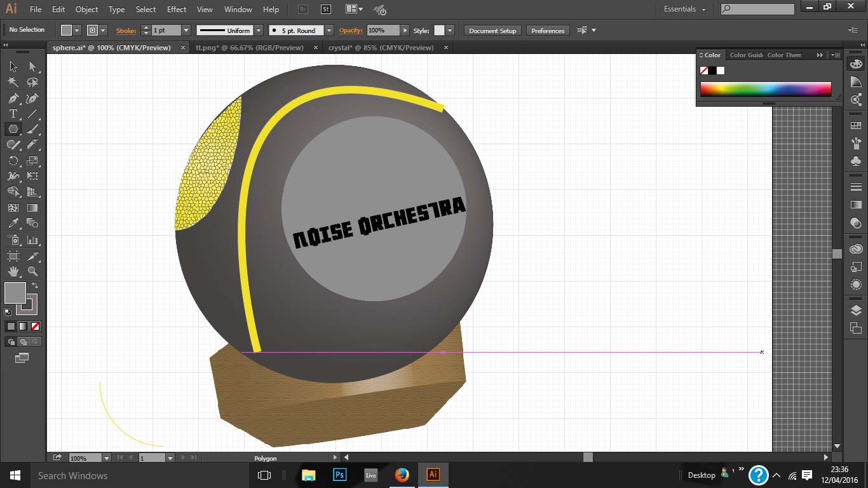Screen dimensions: 868x488
Task: Open the Effect menu
Action: tap(177, 10)
